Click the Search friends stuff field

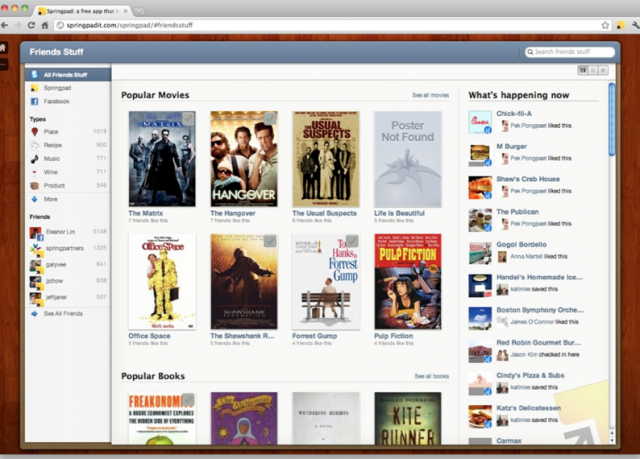pos(570,52)
